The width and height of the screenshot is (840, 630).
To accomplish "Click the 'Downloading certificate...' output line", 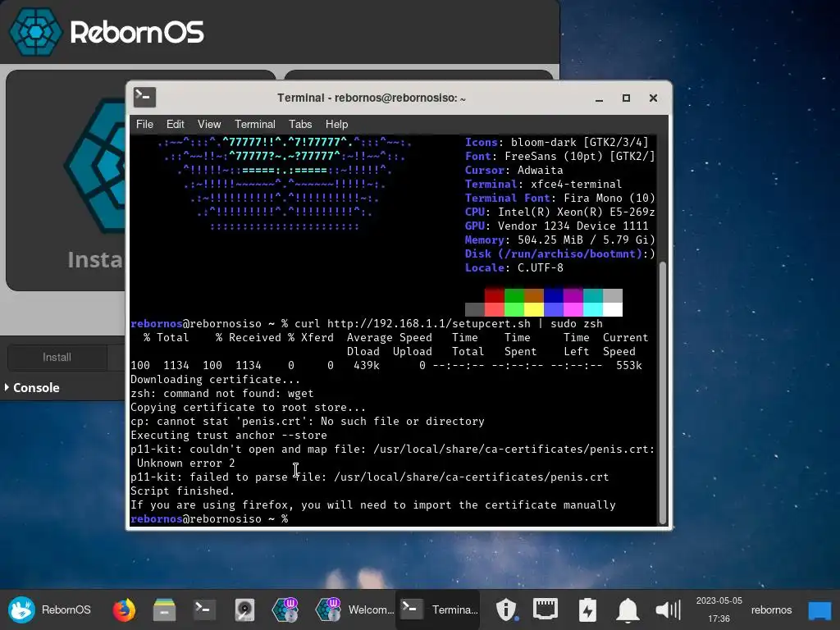I will [x=216, y=379].
